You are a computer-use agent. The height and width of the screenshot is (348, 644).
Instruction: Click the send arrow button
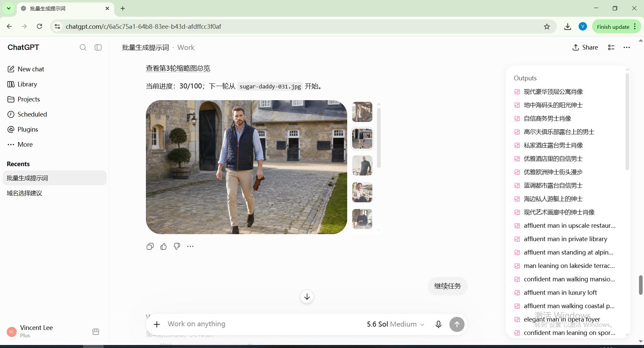[x=457, y=324]
